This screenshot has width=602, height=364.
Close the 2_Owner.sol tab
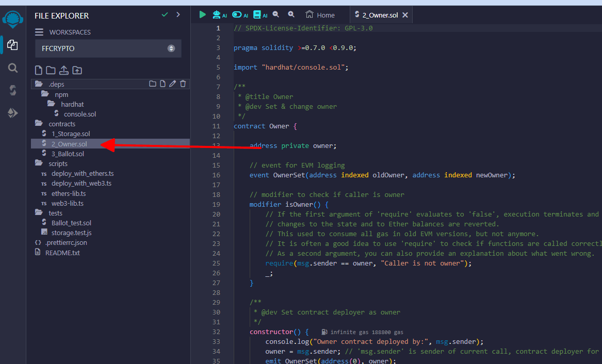coord(405,15)
